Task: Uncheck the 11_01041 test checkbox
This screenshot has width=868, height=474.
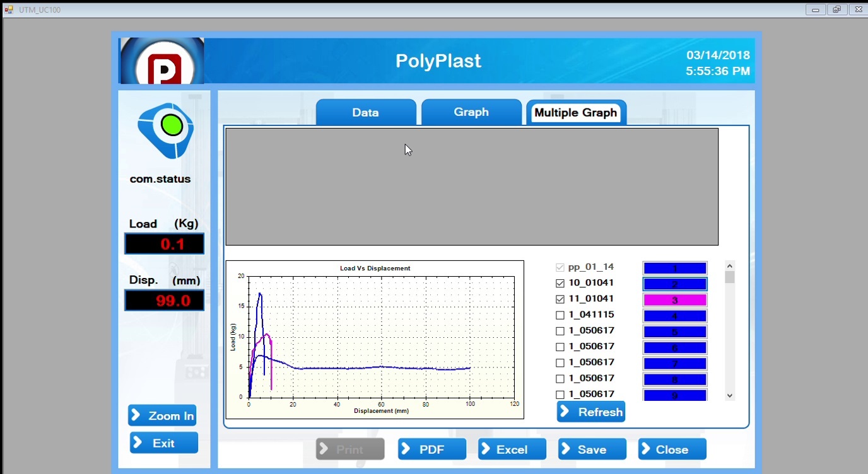Action: point(560,299)
